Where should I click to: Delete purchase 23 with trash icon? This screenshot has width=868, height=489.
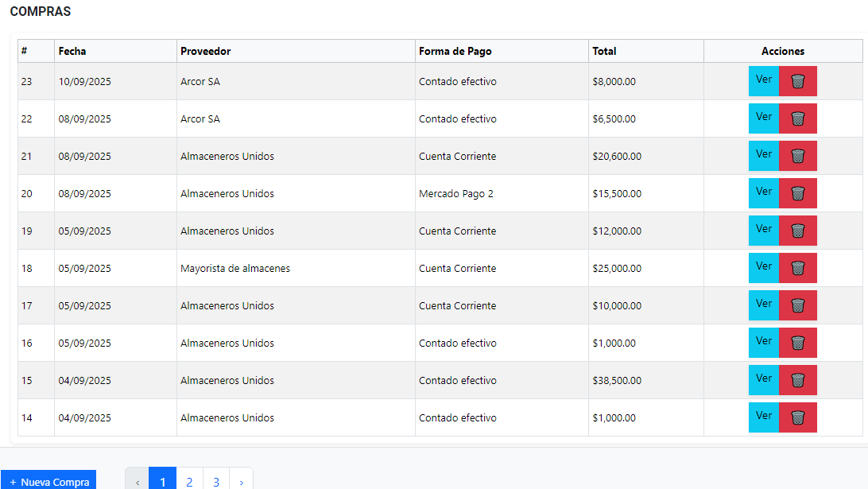798,81
